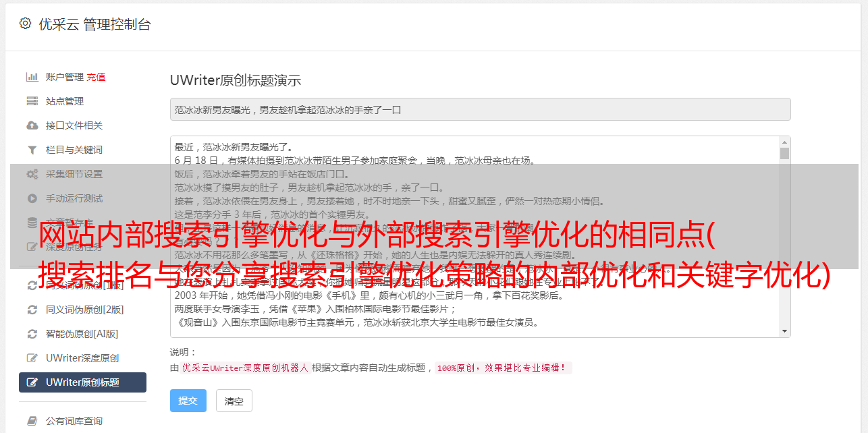Select the 栏目与关键词 filter icon
Viewport: 868px width, 433px height.
32,150
